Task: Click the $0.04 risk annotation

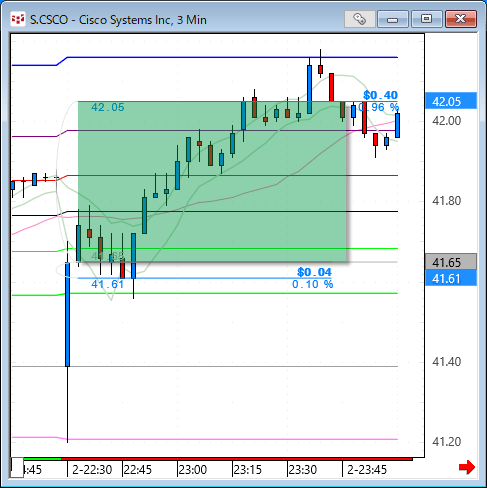Action: [314, 272]
